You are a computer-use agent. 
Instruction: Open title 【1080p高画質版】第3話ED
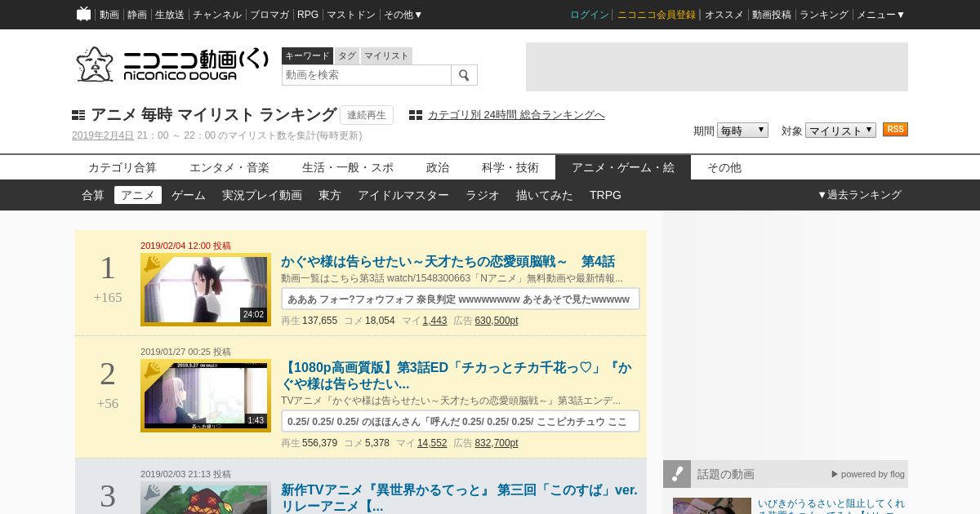tap(456, 376)
